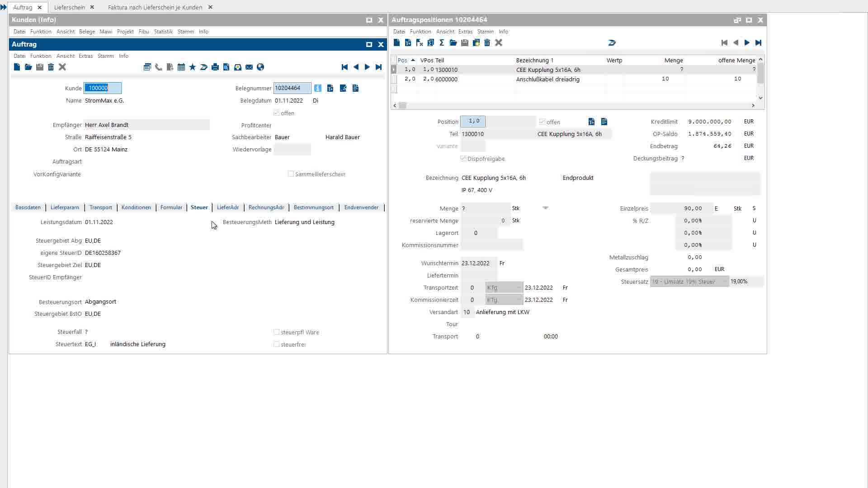This screenshot has width=868, height=488.
Task: Click the X cancel icon in Auftragspositionen toolbar
Action: 499,42
